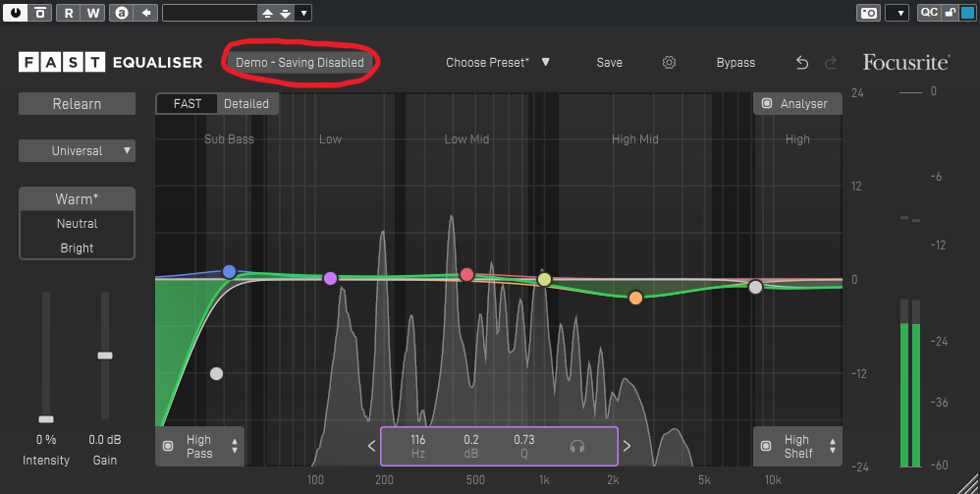
Task: Enable Read automation R button
Action: [68, 13]
